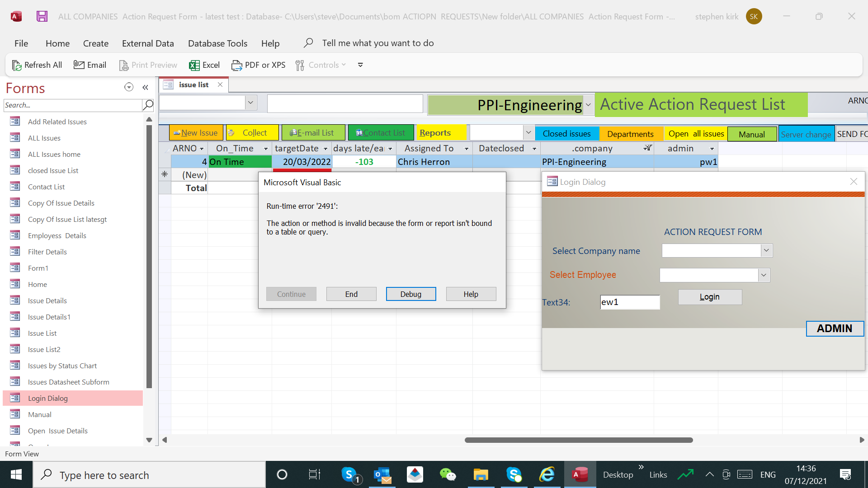Open the Database Tools ribbon tab

(217, 43)
